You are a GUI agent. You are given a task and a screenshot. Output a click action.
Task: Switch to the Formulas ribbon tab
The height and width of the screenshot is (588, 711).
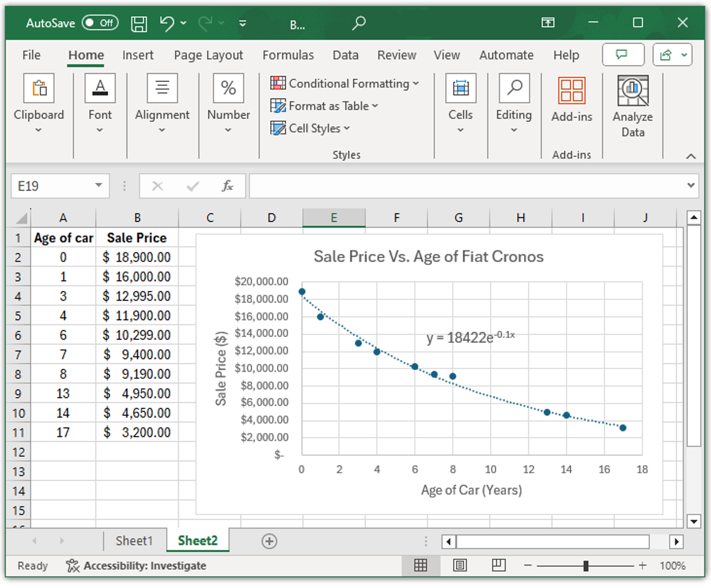coord(288,55)
